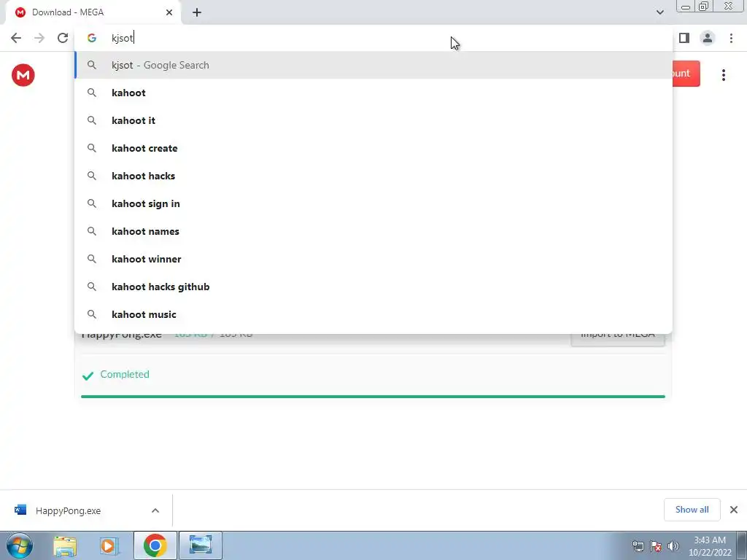Open a new tab with the plus button
Image resolution: width=747 pixels, height=560 pixels.
point(197,12)
